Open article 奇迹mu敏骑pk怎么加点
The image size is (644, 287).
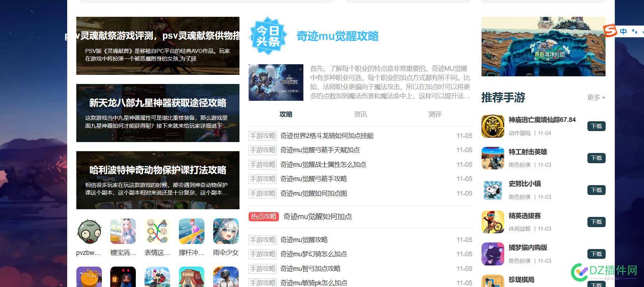coord(314,283)
